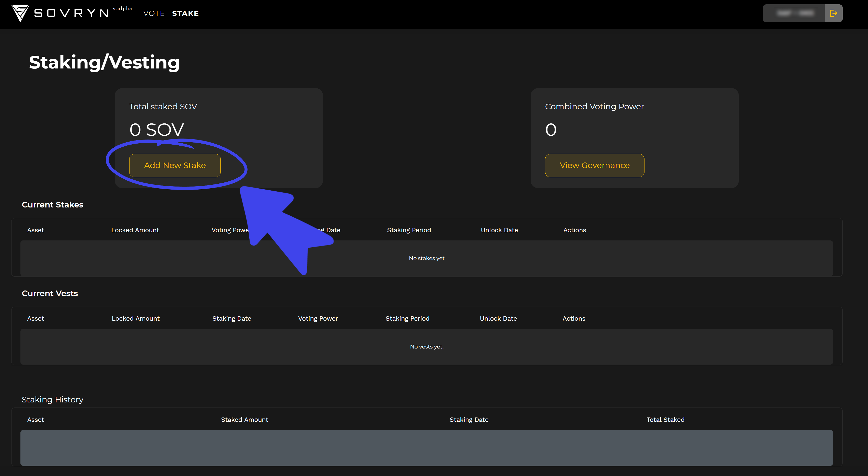
Task: Select the '0 SOV' staked value
Action: [157, 130]
